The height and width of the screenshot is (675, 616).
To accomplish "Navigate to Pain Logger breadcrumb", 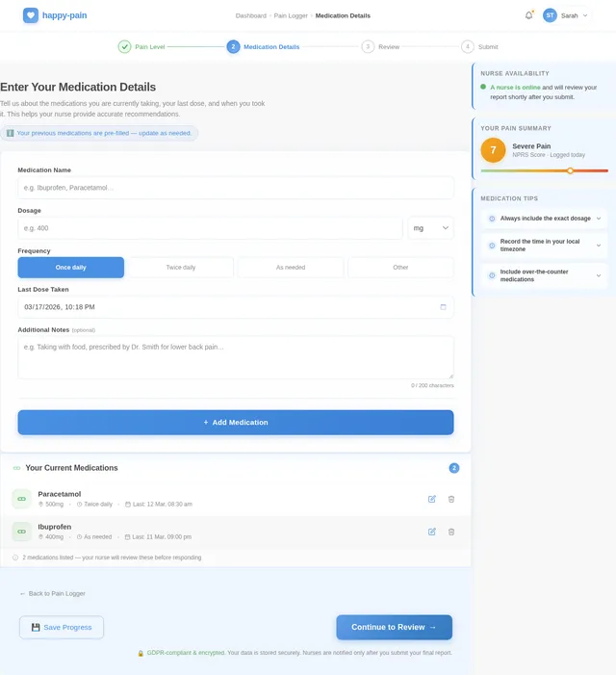I will (x=291, y=15).
